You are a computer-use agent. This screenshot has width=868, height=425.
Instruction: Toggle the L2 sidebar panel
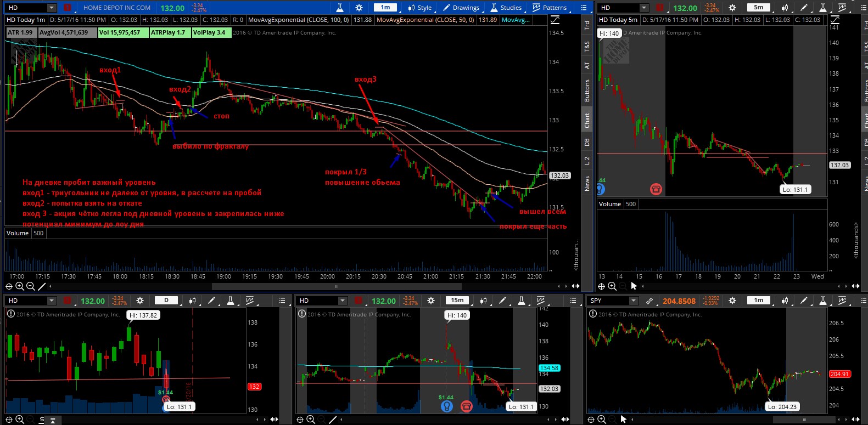[586, 161]
